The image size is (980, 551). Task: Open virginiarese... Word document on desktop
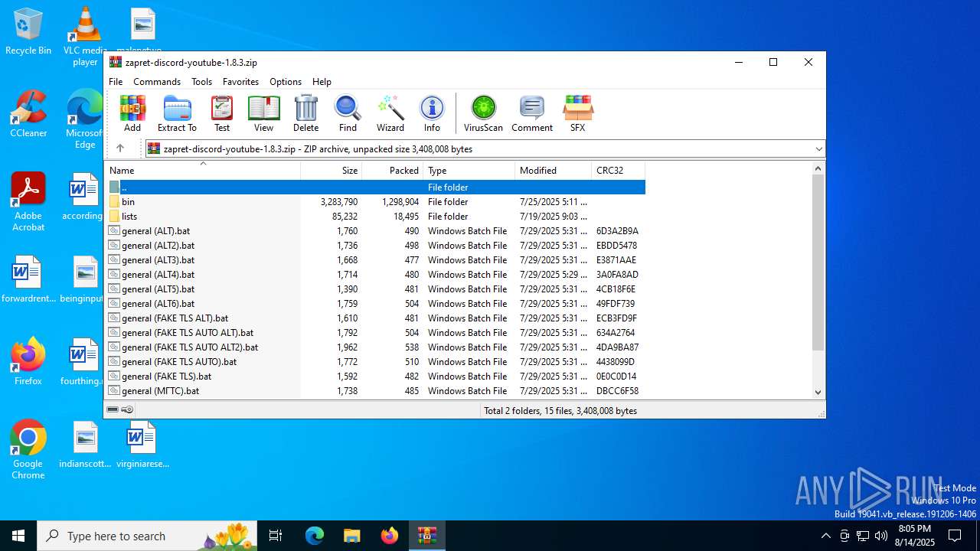142,445
